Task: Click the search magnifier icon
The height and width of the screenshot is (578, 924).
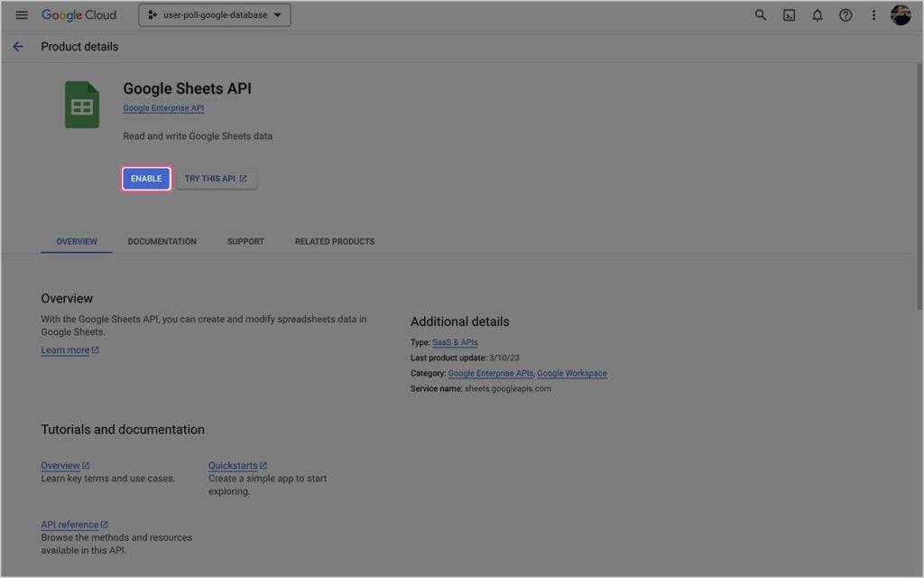Action: point(760,14)
